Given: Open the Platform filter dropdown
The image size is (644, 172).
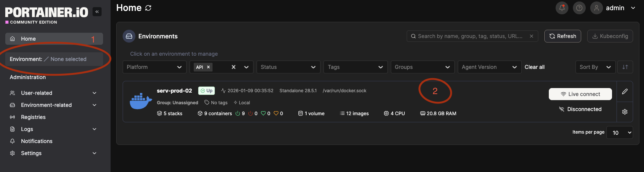Looking at the screenshot, I should click(155, 67).
